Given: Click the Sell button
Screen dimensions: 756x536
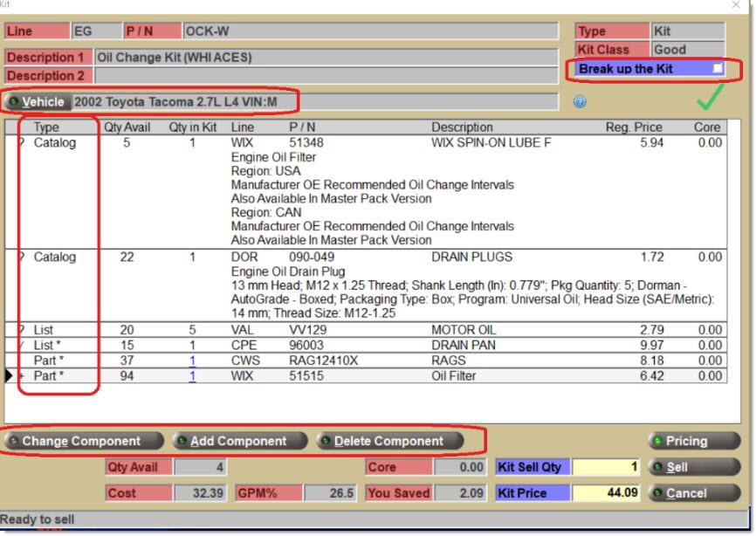Looking at the screenshot, I should [x=693, y=467].
